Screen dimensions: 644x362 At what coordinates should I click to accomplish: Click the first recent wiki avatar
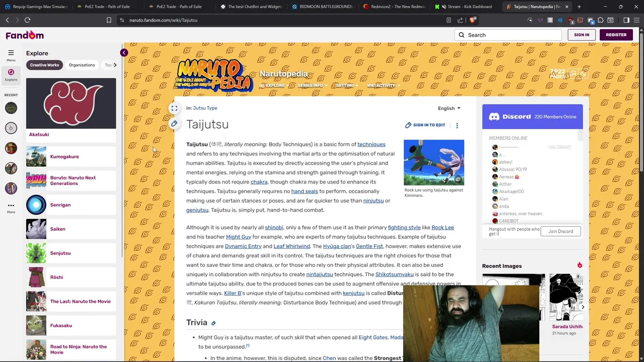pyautogui.click(x=11, y=108)
